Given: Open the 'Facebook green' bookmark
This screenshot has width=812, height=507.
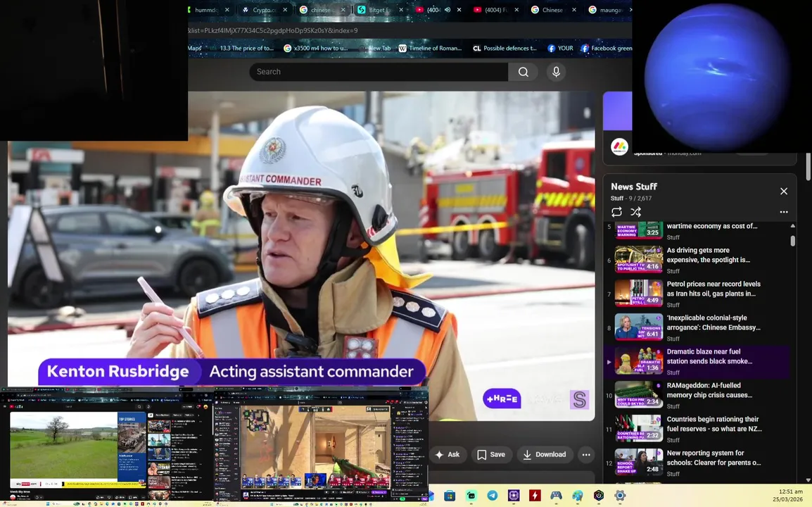Looking at the screenshot, I should [606, 48].
